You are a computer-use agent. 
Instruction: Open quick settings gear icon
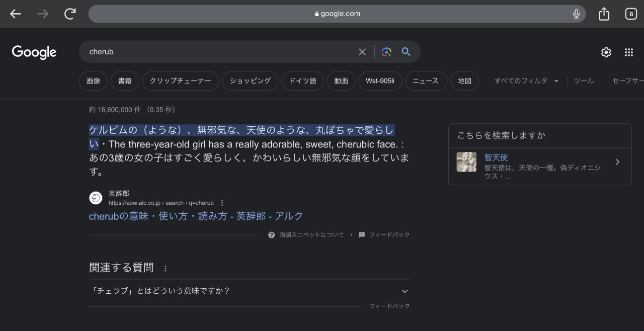(x=606, y=52)
